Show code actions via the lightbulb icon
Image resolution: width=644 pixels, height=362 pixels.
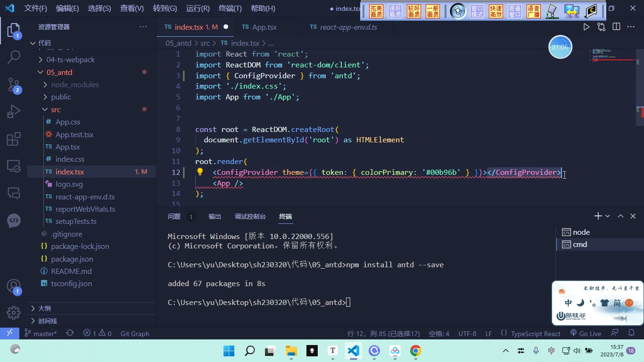click(x=200, y=172)
